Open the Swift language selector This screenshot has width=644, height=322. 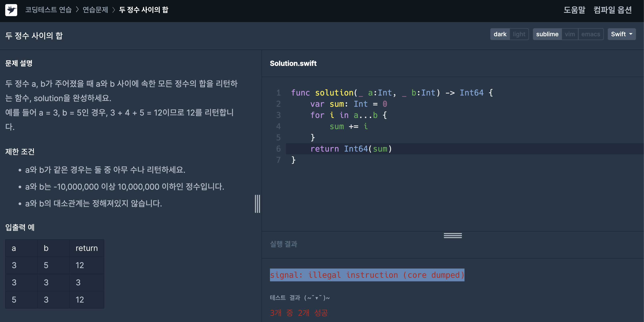click(622, 34)
